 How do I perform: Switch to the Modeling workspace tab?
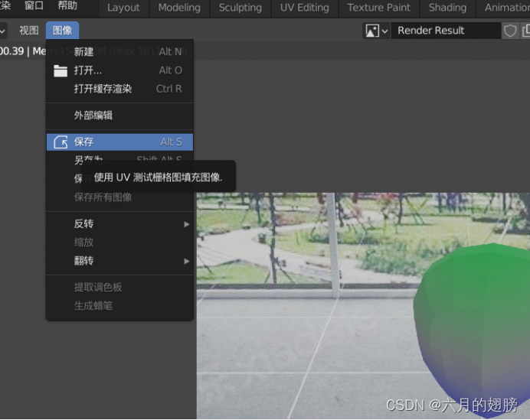[x=179, y=8]
